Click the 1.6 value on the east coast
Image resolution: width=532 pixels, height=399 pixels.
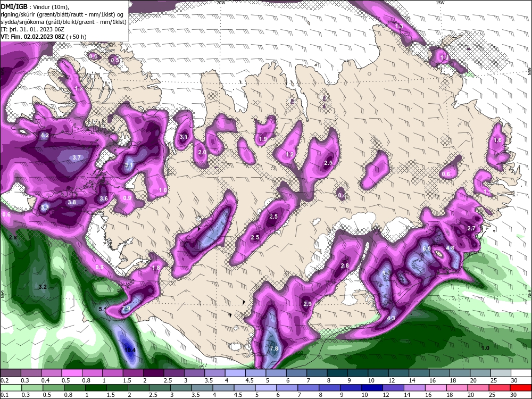[497, 140]
